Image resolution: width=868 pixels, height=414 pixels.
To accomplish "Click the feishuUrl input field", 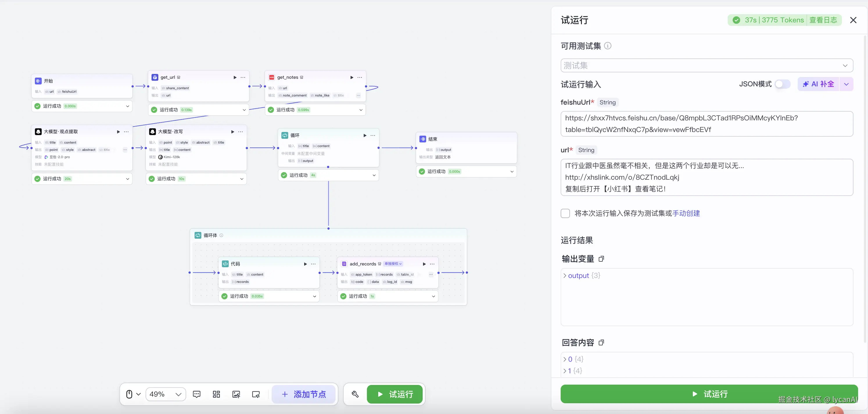I will pyautogui.click(x=706, y=124).
